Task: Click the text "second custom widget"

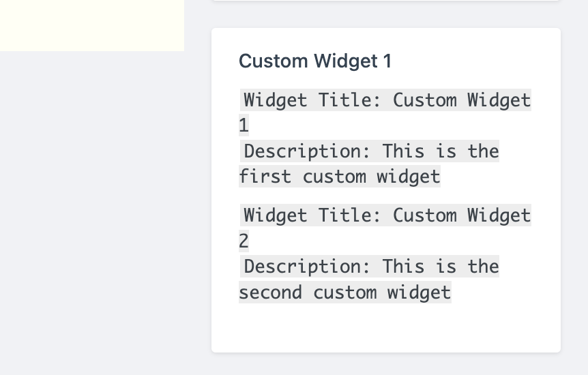Action: pyautogui.click(x=345, y=292)
